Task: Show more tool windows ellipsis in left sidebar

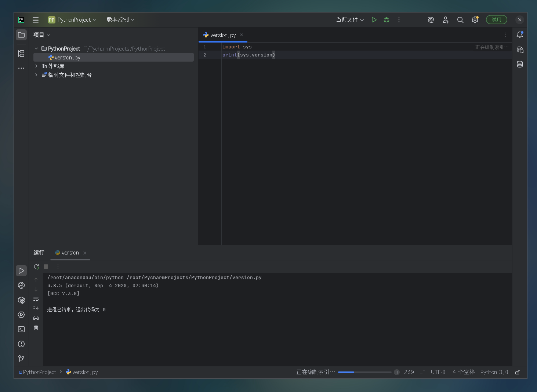Action: click(x=21, y=68)
